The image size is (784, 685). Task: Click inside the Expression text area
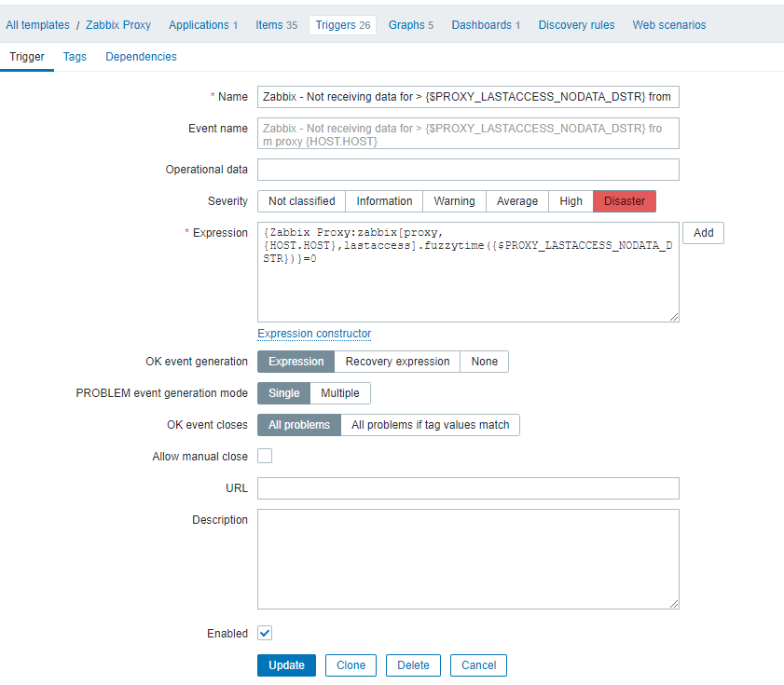pyautogui.click(x=468, y=272)
